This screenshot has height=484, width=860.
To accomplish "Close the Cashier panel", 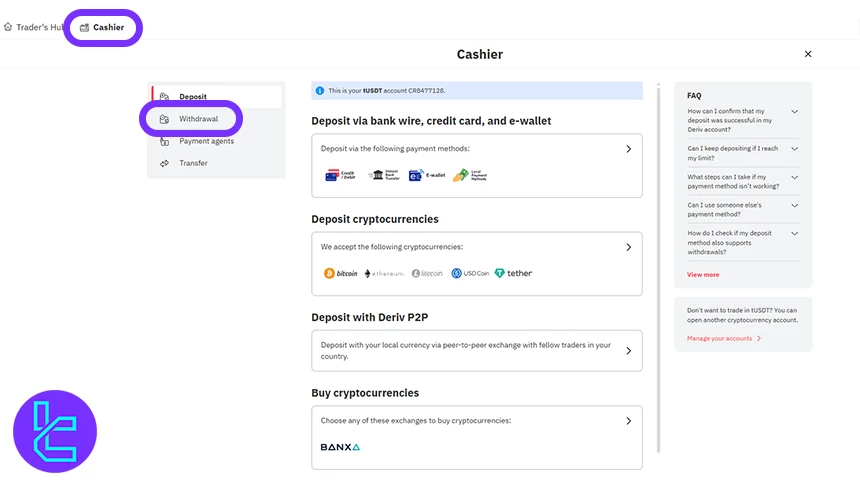I will click(x=808, y=54).
